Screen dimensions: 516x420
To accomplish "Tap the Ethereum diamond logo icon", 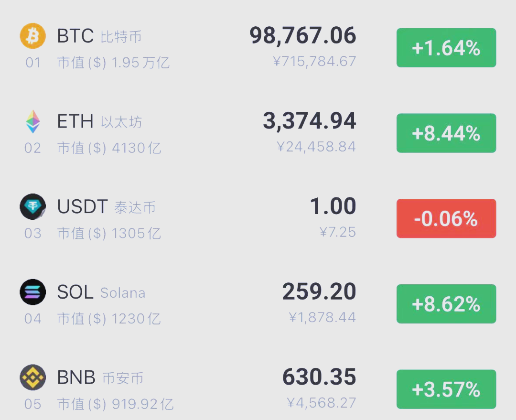I will (x=33, y=121).
